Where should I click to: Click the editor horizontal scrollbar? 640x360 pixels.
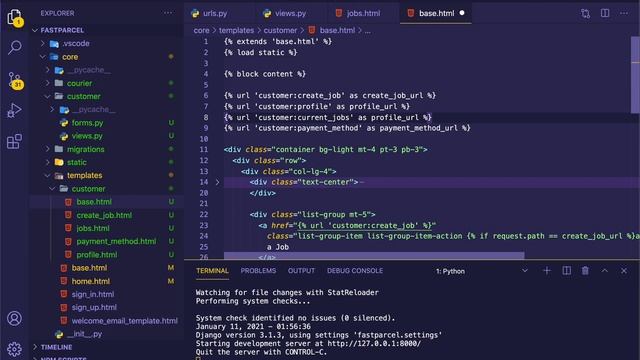pos(374,256)
